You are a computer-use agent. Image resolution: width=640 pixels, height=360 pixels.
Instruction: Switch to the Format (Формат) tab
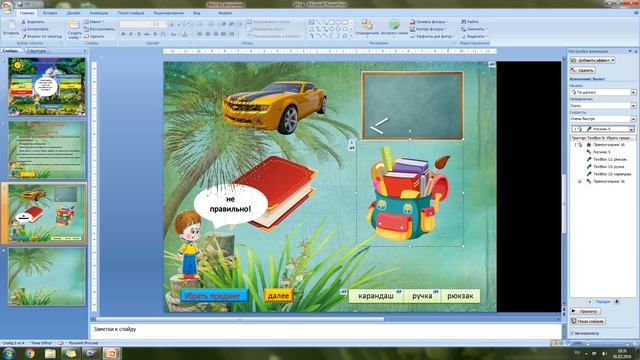225,13
